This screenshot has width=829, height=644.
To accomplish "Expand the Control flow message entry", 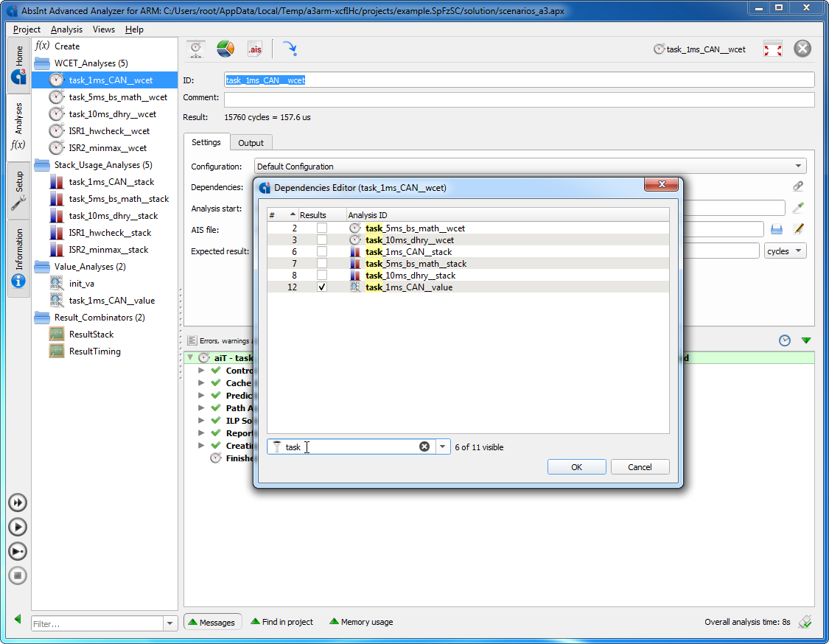I will pyautogui.click(x=201, y=370).
